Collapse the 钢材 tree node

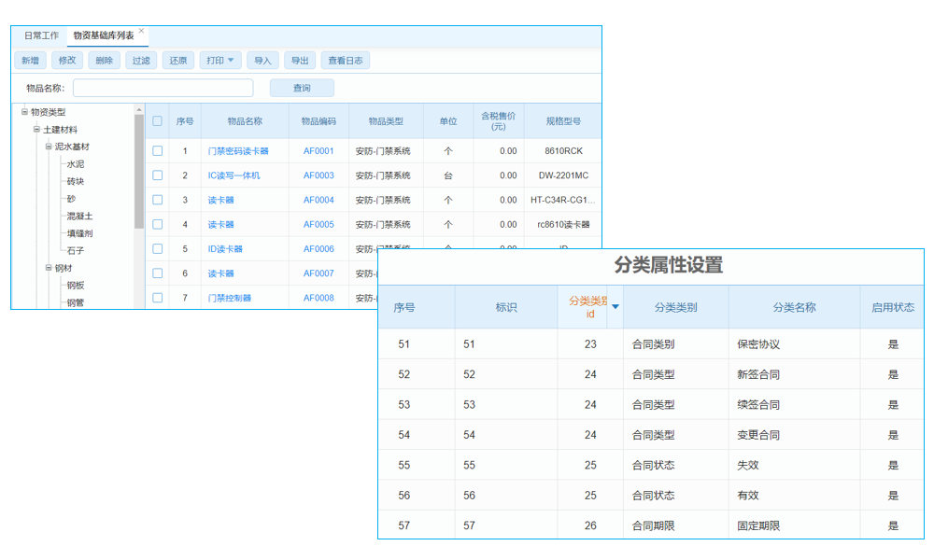pos(47,267)
